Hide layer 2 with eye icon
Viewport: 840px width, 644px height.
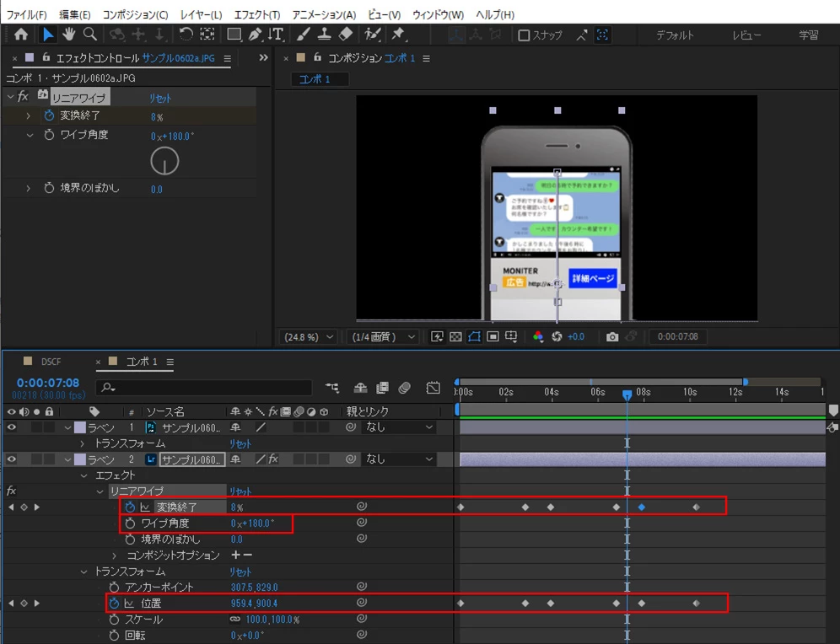click(x=11, y=459)
